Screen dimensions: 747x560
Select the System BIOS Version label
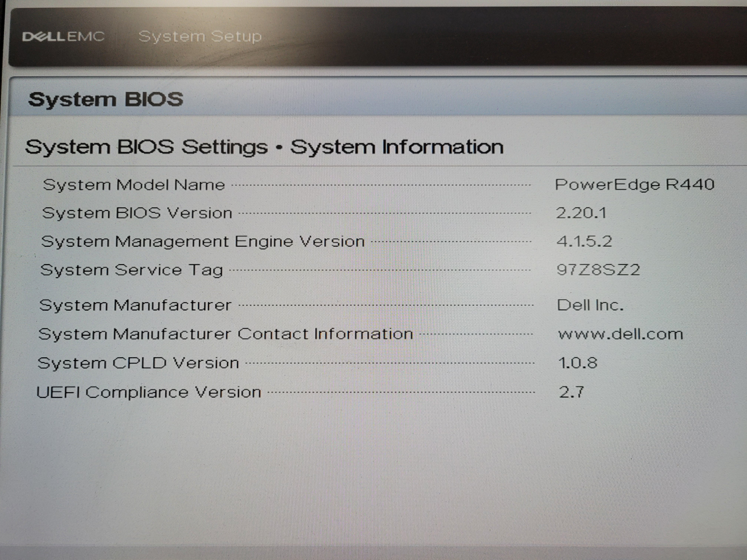point(137,213)
